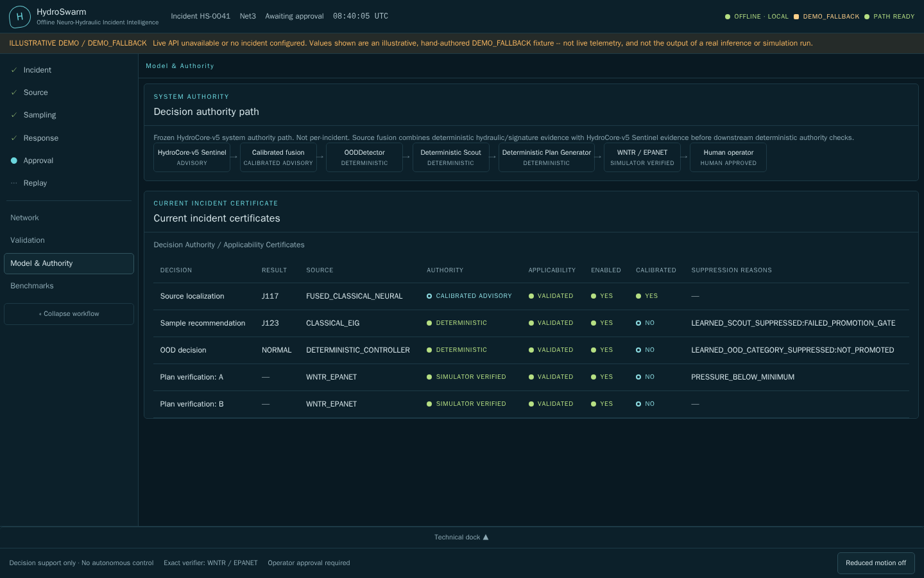Viewport: 924px width, 578px height.
Task: Click LEARNED_OOD_CATEGORY_SUPPRESSED:NOT_PROMOTED reason
Action: coord(792,350)
